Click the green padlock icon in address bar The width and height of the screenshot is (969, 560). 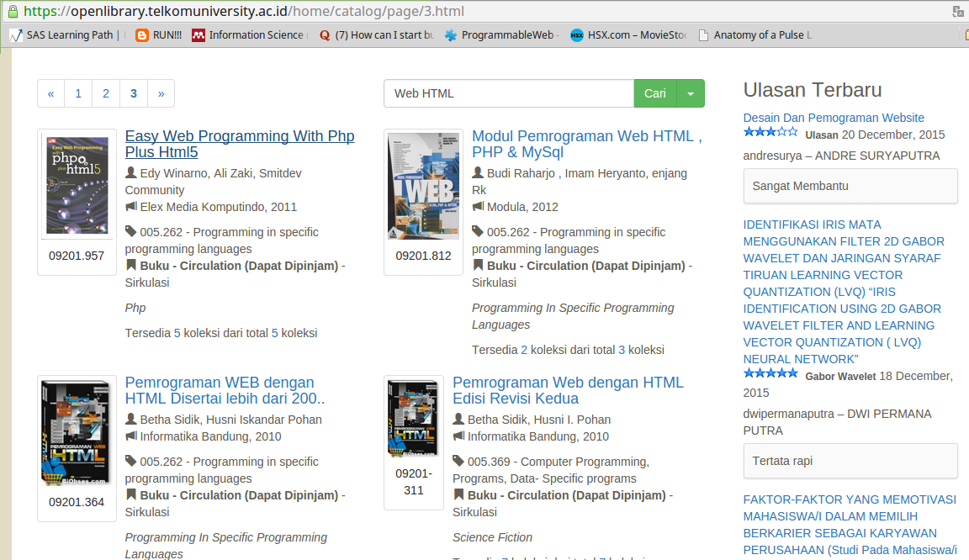point(13,11)
